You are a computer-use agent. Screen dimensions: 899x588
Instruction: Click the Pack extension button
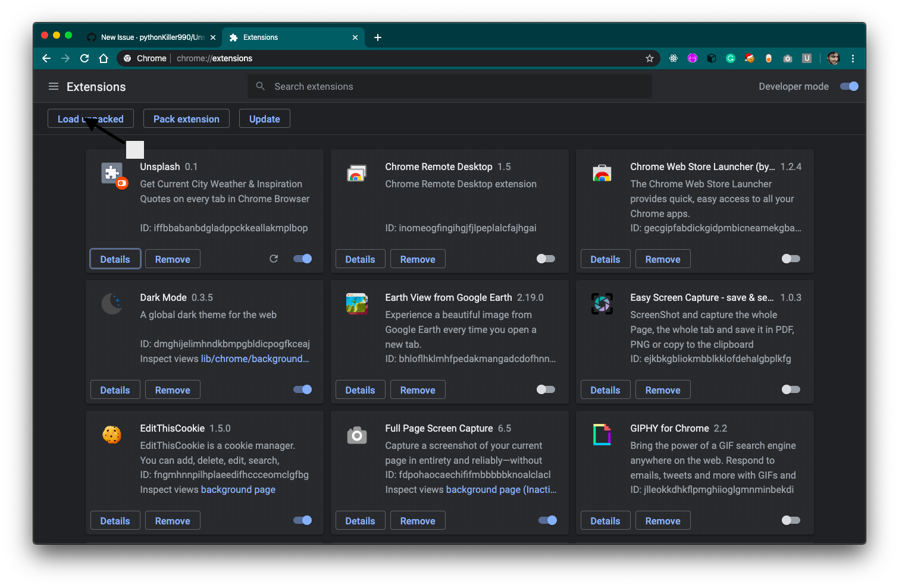(186, 119)
